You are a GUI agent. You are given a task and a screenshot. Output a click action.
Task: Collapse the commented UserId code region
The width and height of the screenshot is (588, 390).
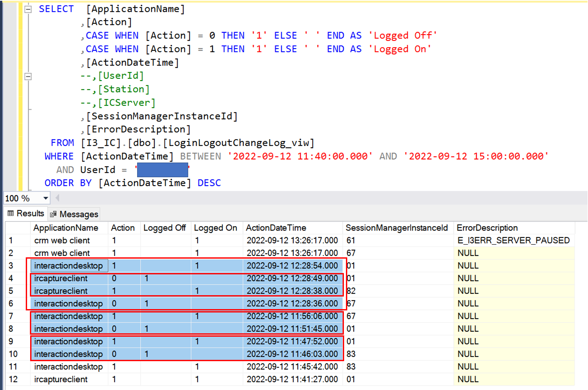click(x=28, y=77)
